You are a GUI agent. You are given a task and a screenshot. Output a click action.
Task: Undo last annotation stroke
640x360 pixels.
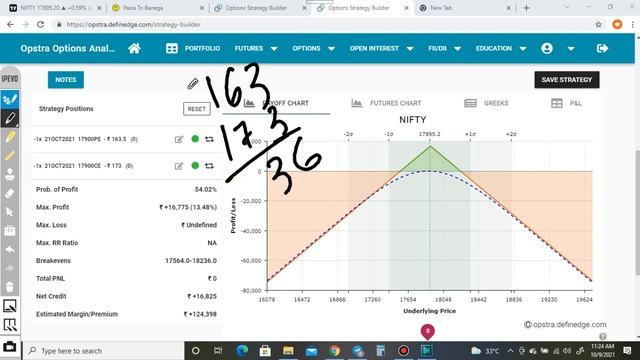coord(10,249)
